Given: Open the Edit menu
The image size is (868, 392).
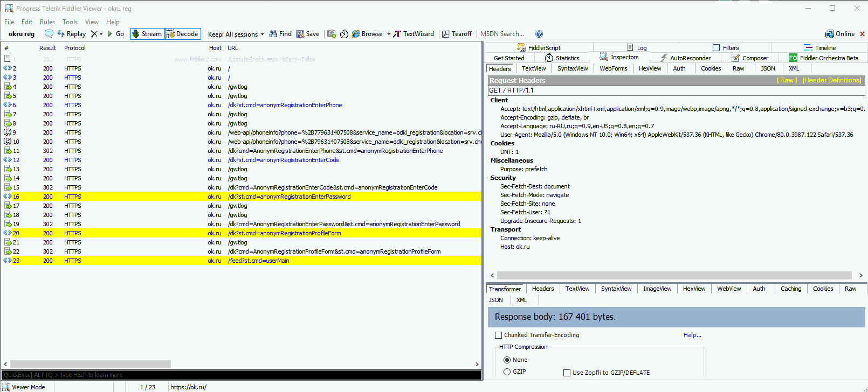Looking at the screenshot, I should point(27,22).
